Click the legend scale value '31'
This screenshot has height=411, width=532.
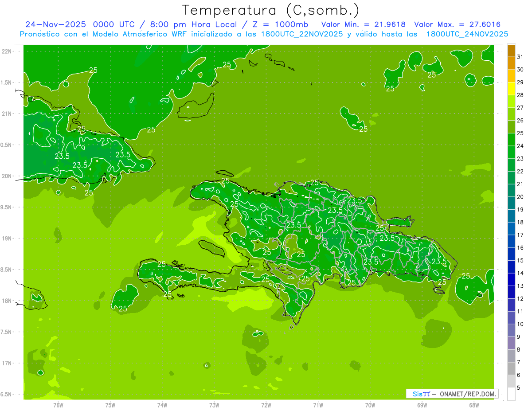click(x=520, y=57)
